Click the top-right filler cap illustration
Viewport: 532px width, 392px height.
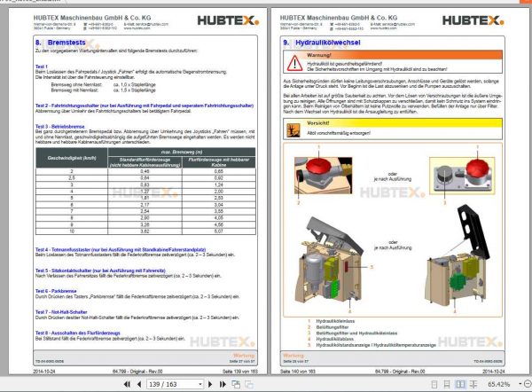462,176
